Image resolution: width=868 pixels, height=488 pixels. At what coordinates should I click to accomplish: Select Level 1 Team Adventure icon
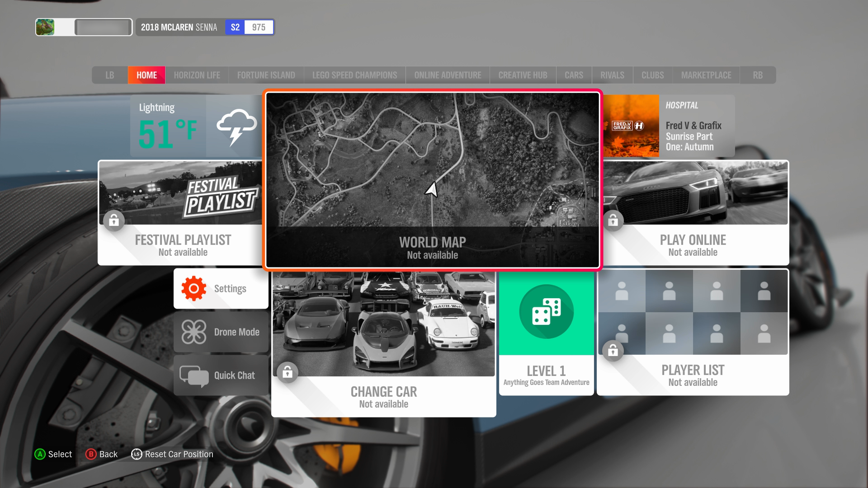point(546,331)
